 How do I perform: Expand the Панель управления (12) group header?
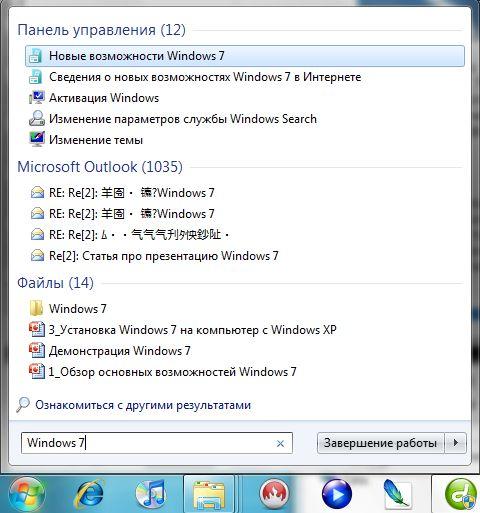click(101, 30)
